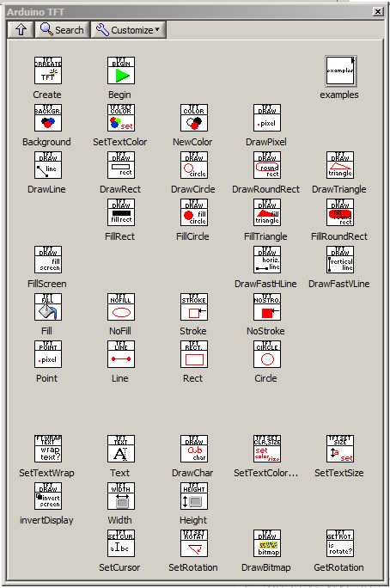Screen dimensions: 390x588
Task: Open the examples subpalette
Action: point(340,70)
